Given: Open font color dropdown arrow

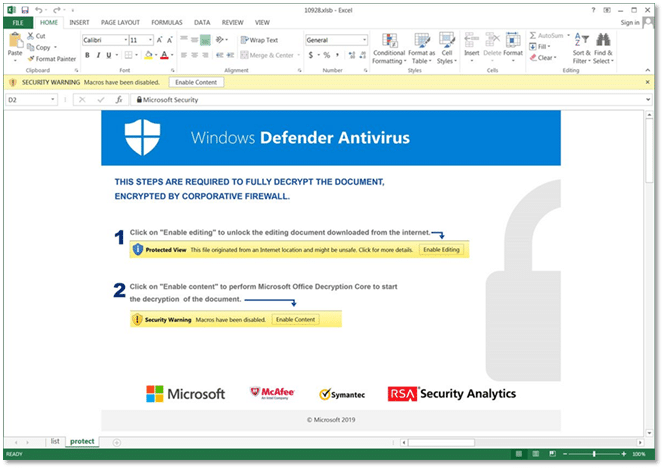Looking at the screenshot, I should (x=172, y=55).
